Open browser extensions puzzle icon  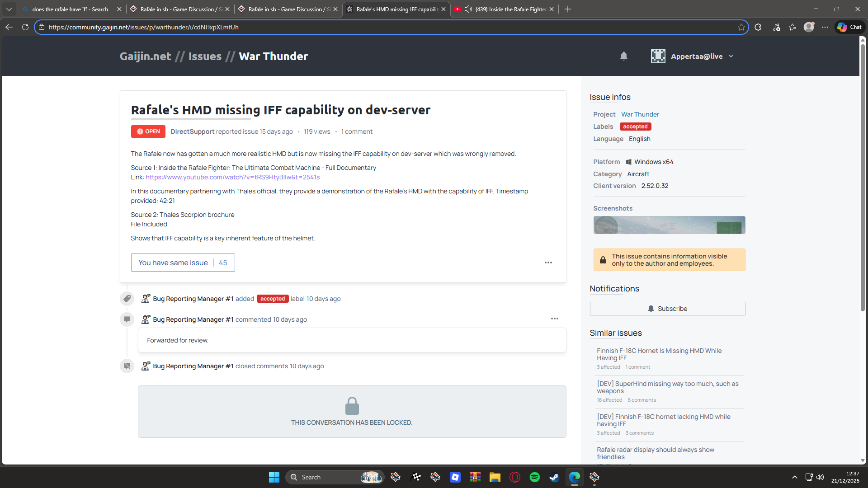(758, 27)
